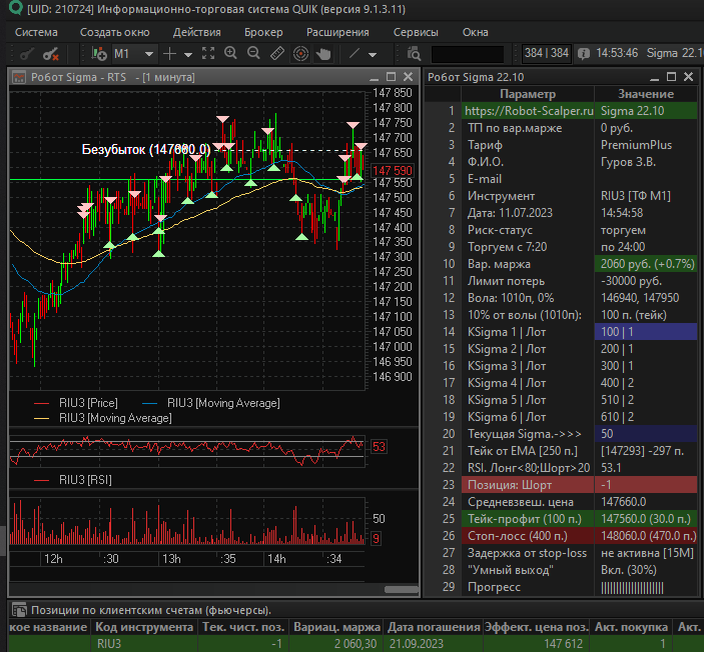The width and height of the screenshot is (704, 652).
Task: Open the Создать окно menu
Action: [114, 32]
